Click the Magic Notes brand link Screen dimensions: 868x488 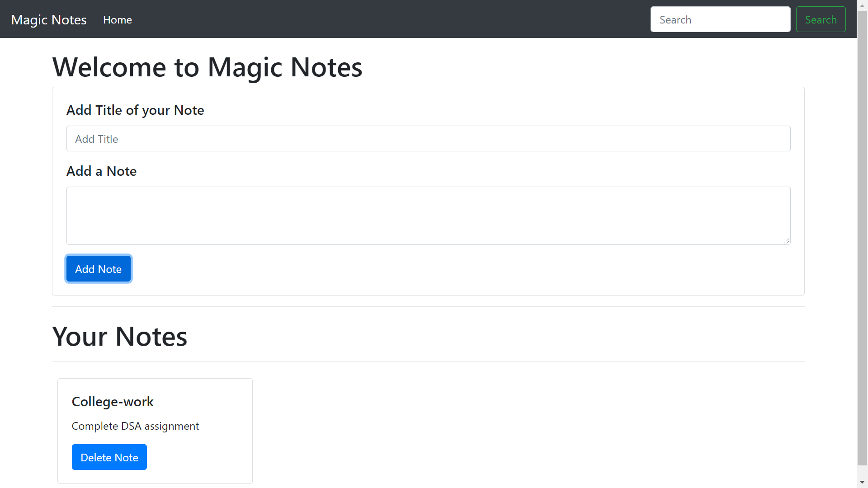click(48, 19)
